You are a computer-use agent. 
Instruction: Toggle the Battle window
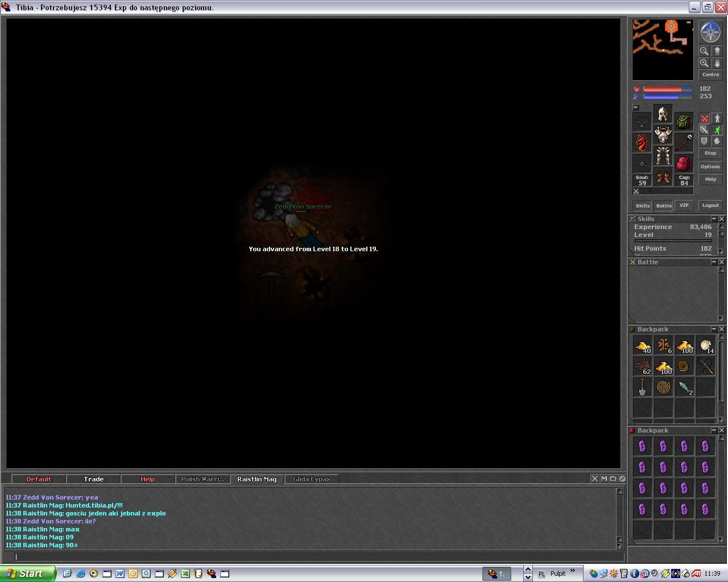(664, 206)
